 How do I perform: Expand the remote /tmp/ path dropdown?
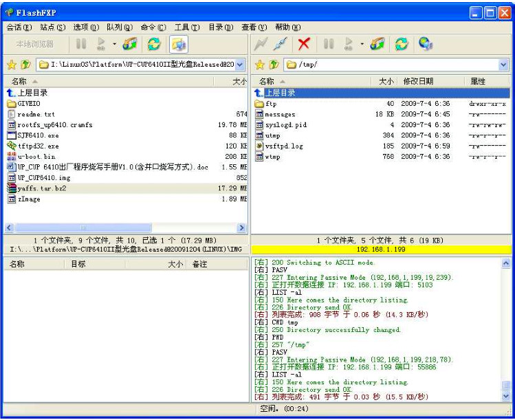[x=503, y=65]
